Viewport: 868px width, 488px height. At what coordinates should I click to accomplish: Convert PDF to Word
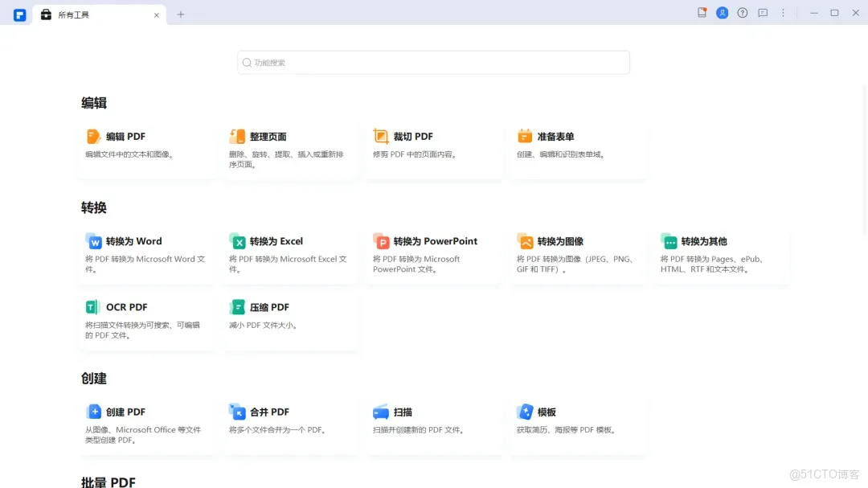click(x=133, y=240)
